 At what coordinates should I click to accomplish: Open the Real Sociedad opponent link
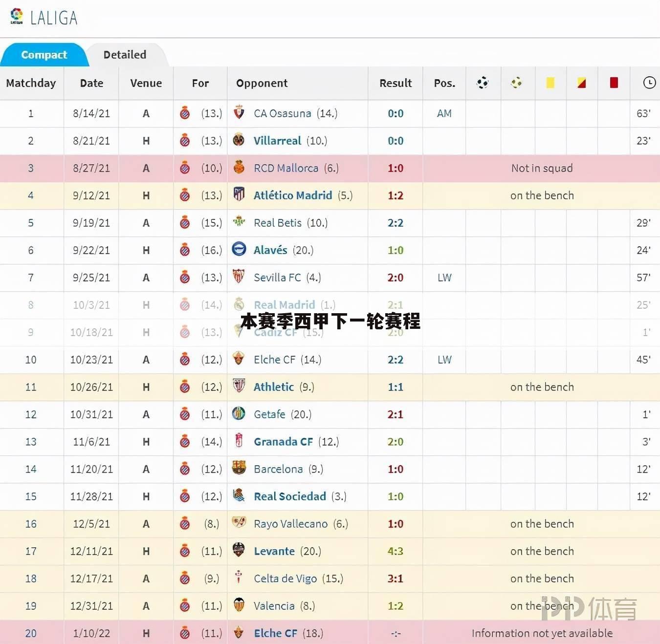(290, 496)
